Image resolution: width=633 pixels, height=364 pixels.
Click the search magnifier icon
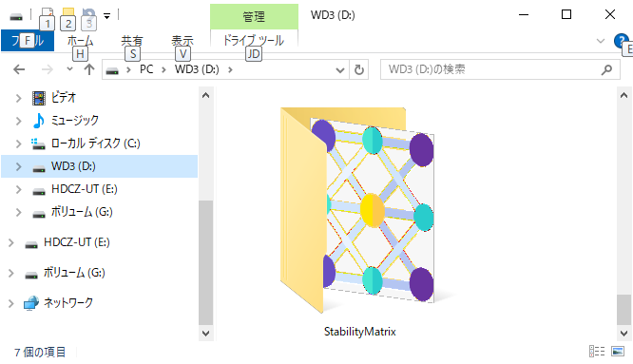(x=606, y=69)
